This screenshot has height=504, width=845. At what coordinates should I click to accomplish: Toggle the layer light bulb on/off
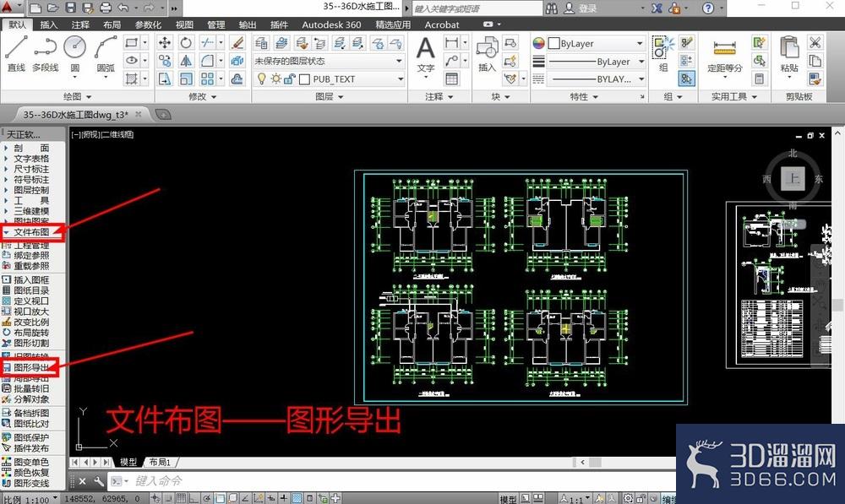point(261,79)
